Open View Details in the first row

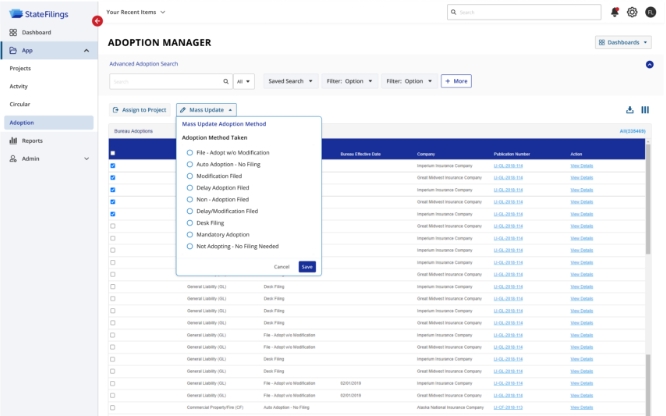point(581,166)
